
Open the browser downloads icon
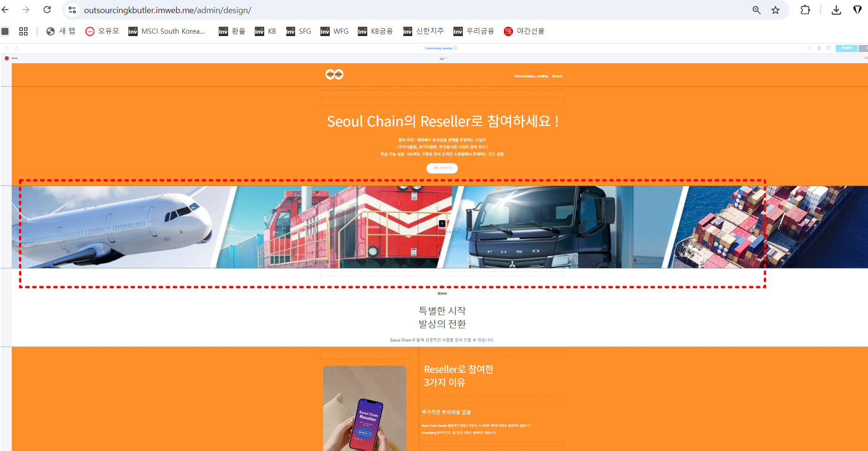pos(836,10)
